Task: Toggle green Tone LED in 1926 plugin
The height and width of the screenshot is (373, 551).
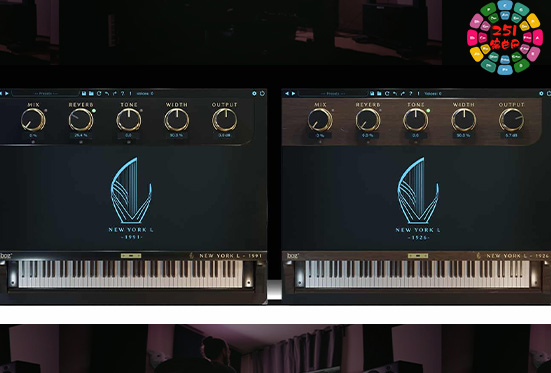Action: pos(428,111)
